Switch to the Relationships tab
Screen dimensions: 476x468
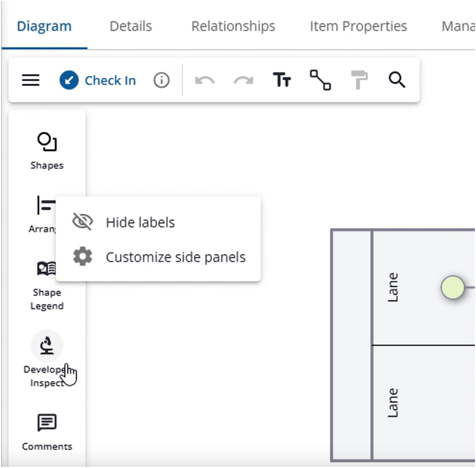pos(233,26)
